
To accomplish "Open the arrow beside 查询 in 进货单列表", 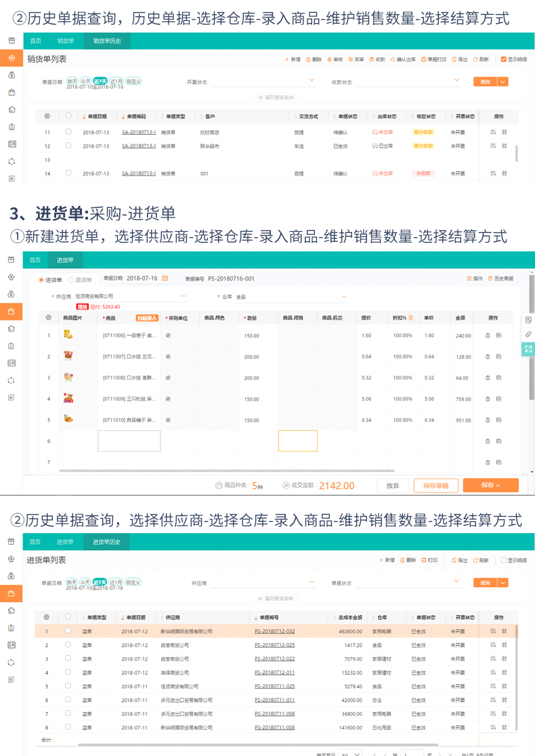I will (x=503, y=583).
